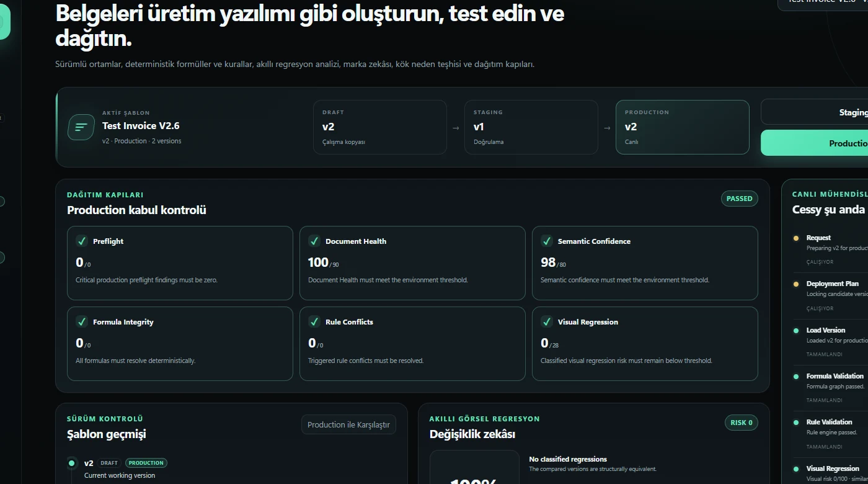Click the v2 · Production · 2 versions subtitle
The width and height of the screenshot is (868, 484).
coord(142,141)
